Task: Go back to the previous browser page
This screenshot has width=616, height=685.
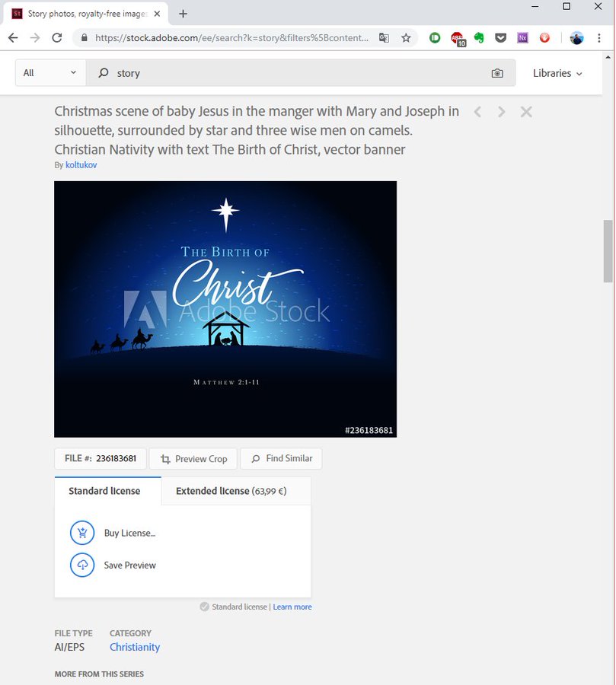Action: (13, 38)
